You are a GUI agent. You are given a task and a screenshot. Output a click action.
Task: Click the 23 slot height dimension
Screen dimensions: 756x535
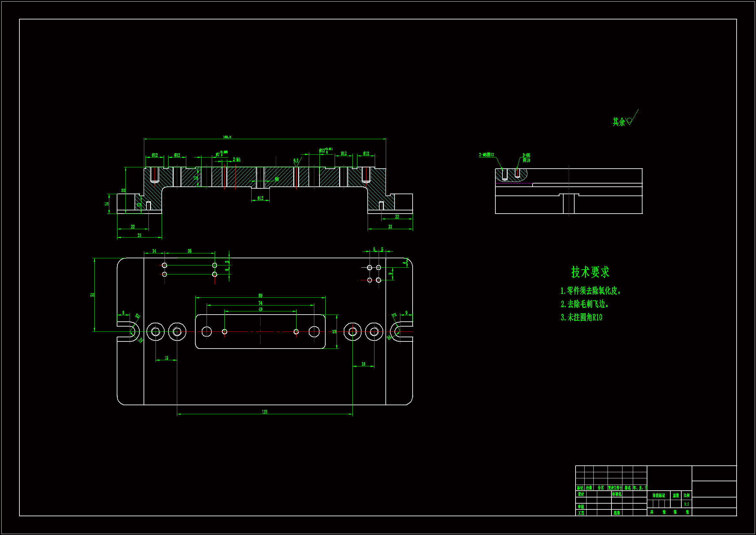[335, 332]
